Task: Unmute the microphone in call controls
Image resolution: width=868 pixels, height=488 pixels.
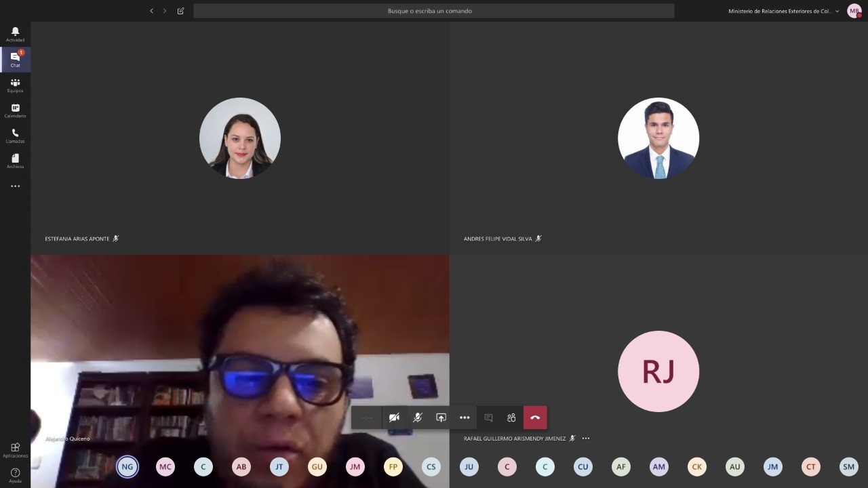Action: tap(418, 418)
